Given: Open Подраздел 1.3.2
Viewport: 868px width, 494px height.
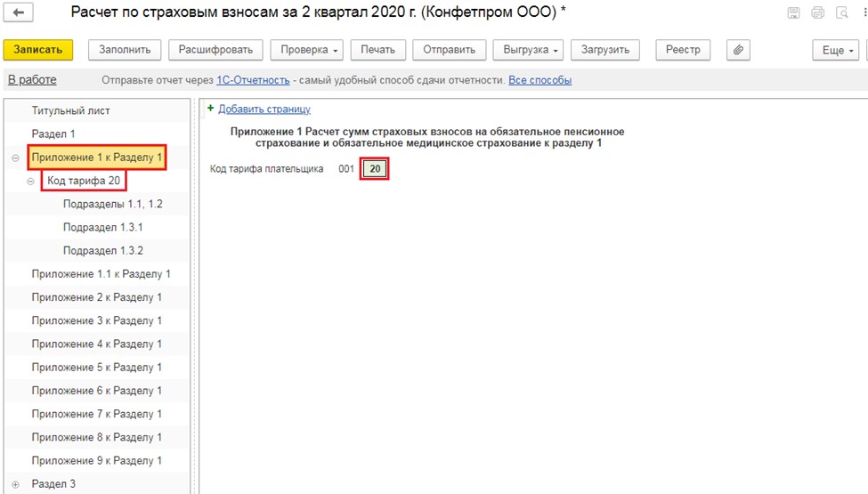Looking at the screenshot, I should click(103, 251).
